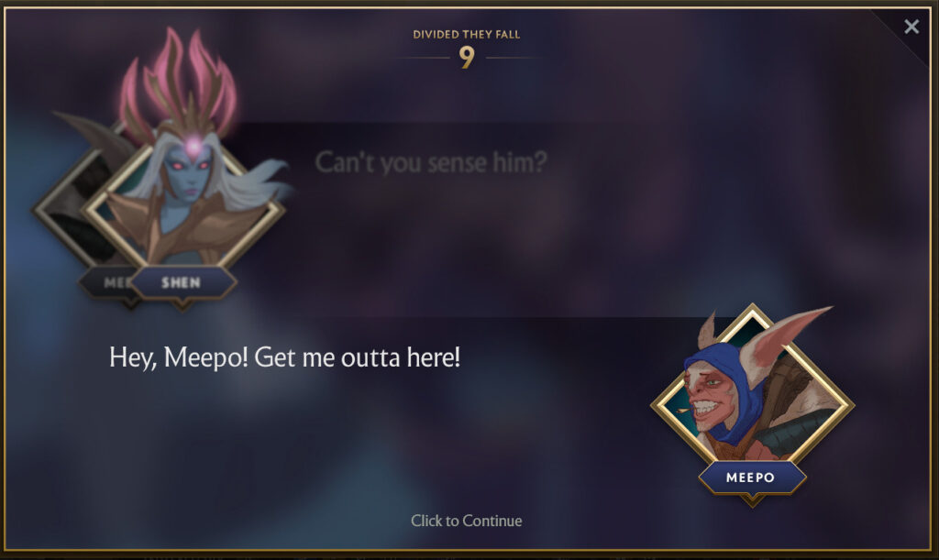Click the 'Click to Continue' prompt

tap(466, 521)
